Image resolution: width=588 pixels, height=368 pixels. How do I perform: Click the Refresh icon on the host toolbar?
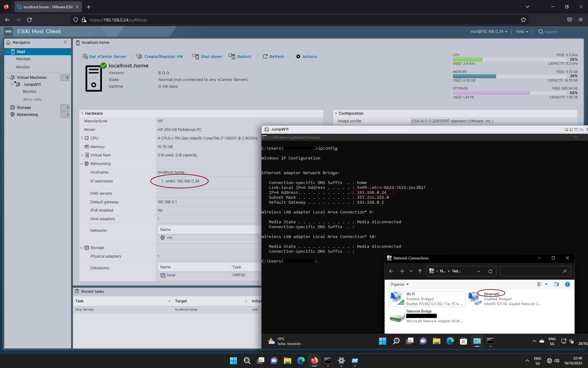point(265,56)
